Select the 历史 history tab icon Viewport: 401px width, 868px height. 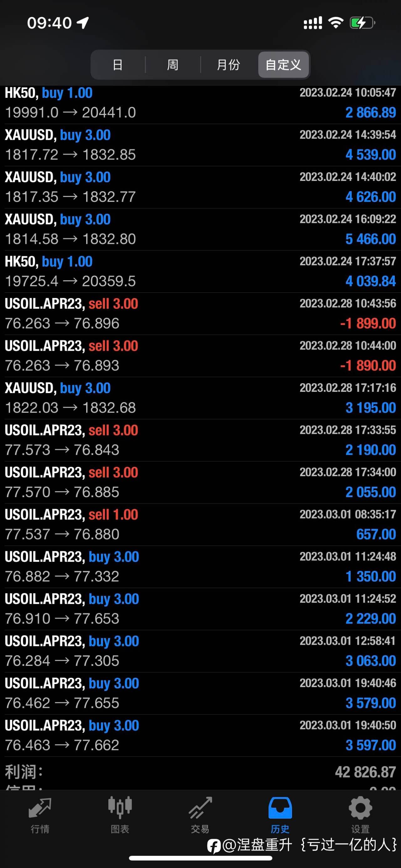[x=280, y=808]
